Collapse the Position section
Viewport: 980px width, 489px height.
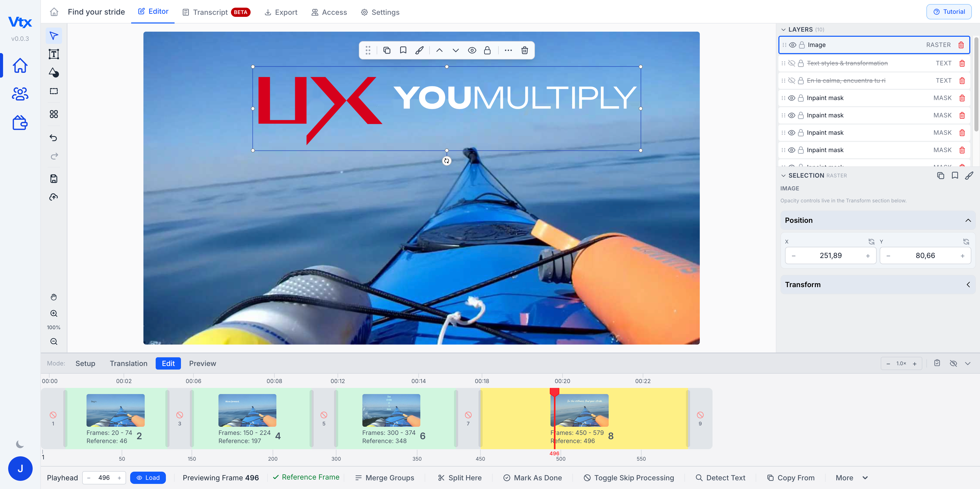click(968, 220)
